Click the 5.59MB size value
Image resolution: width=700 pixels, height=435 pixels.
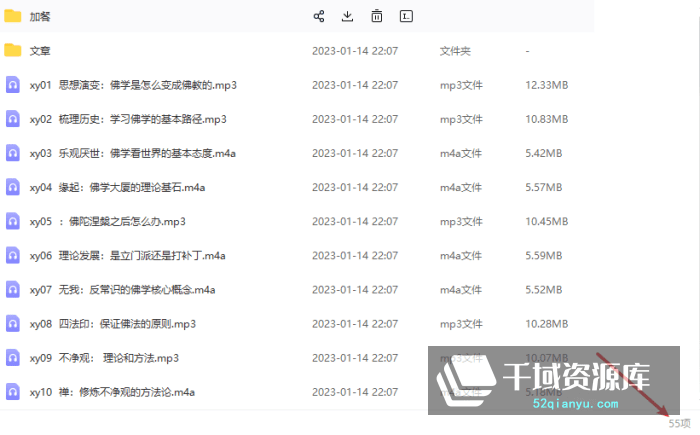click(x=543, y=255)
